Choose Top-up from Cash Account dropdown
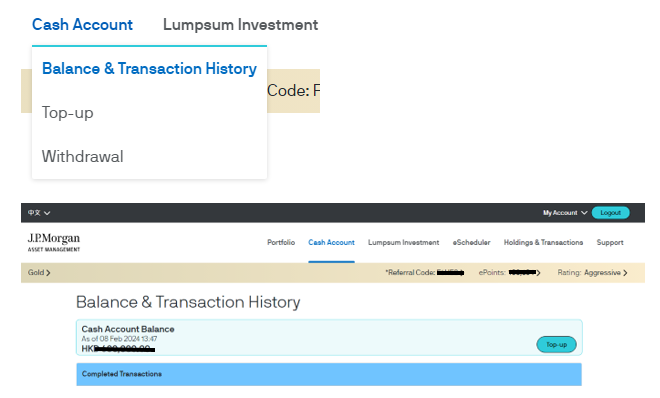Viewport: 660px width, 398px height. point(68,113)
